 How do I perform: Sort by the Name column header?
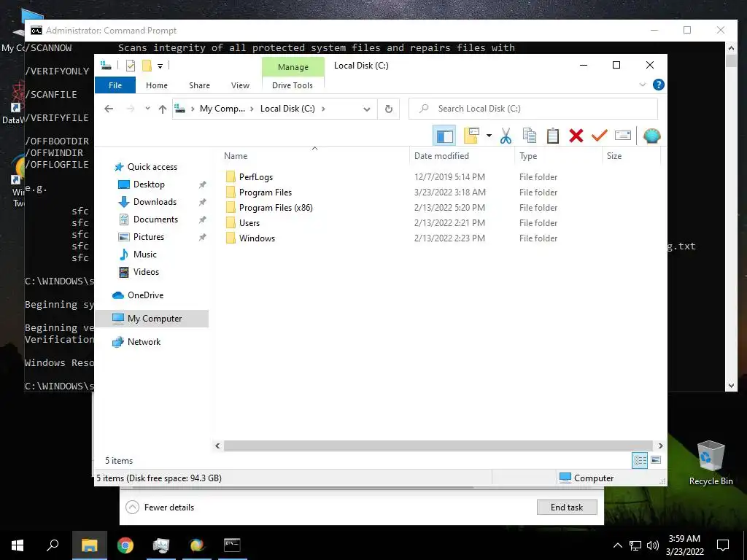[x=314, y=156]
